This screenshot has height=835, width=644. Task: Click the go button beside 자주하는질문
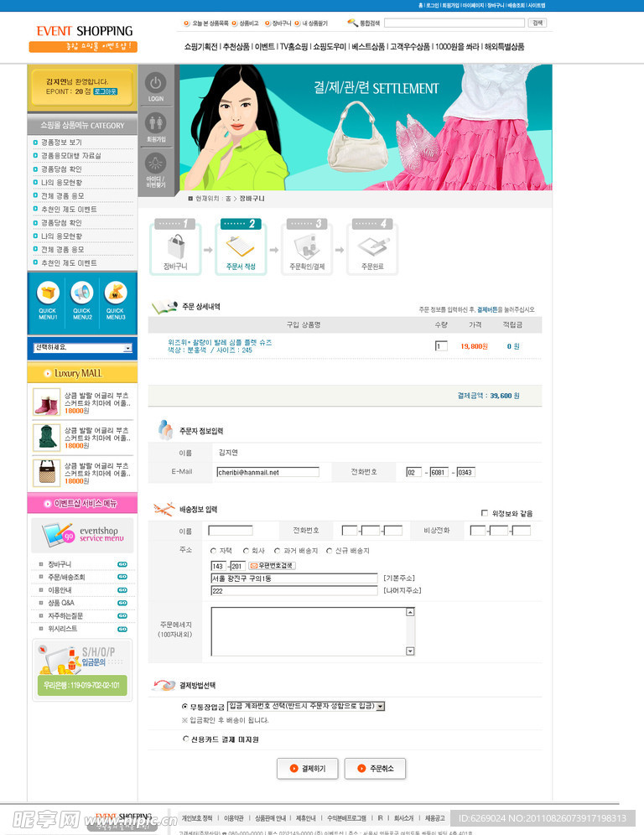122,615
